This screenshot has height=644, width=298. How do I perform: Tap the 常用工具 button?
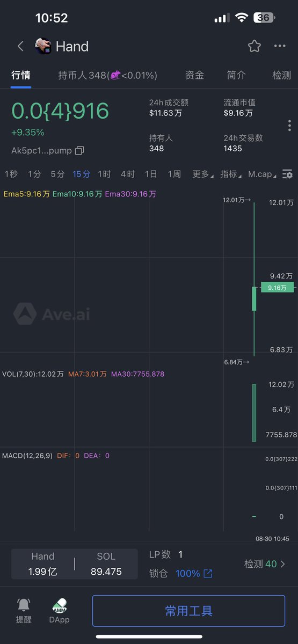coord(188,611)
